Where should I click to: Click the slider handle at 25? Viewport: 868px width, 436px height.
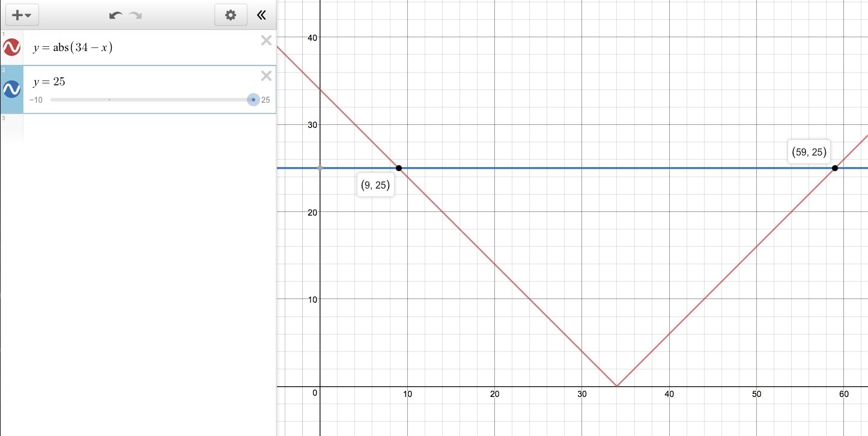[x=253, y=100]
